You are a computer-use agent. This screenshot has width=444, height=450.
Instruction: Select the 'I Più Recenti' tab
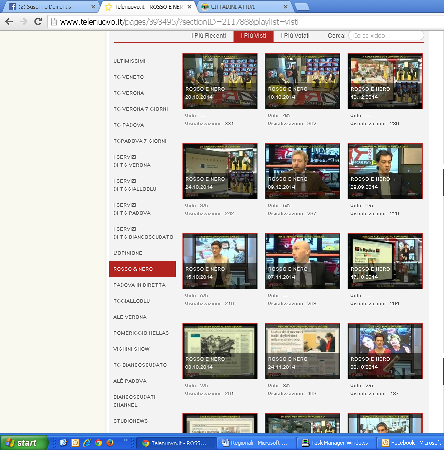pyautogui.click(x=209, y=35)
